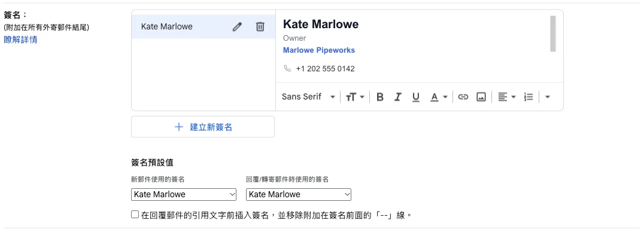The image size is (644, 232).
Task: Insert an image into the signature
Action: coord(481,97)
